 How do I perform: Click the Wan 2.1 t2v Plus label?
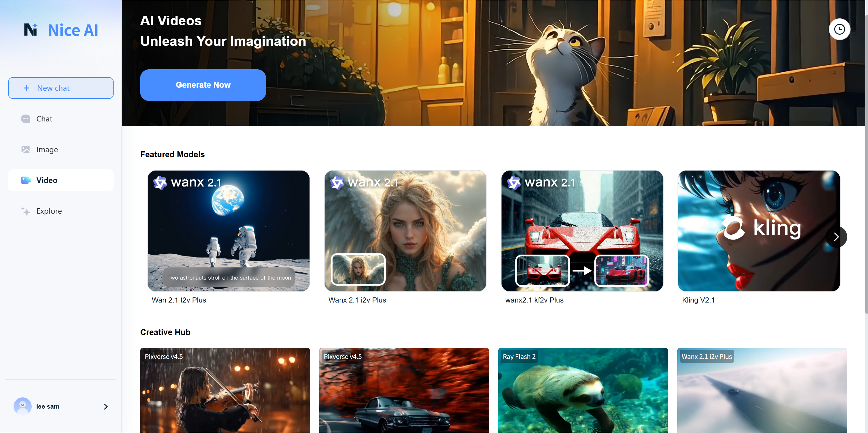pyautogui.click(x=179, y=300)
